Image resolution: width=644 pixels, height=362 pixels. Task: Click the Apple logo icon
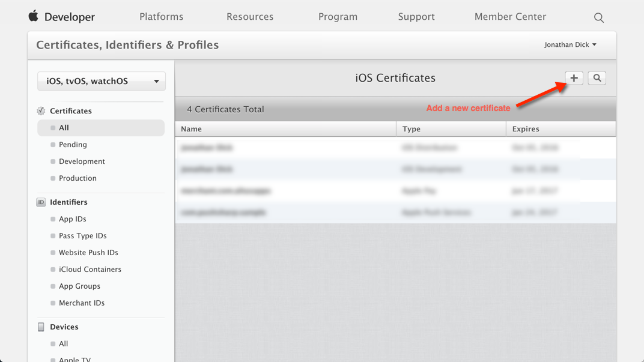point(33,16)
